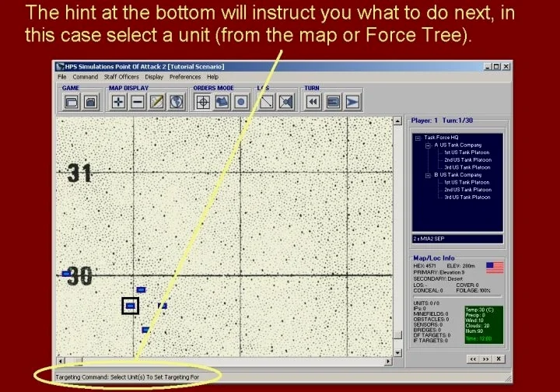Click the 'FOLIAGE: 100%' value
560x392 pixels.
click(473, 291)
